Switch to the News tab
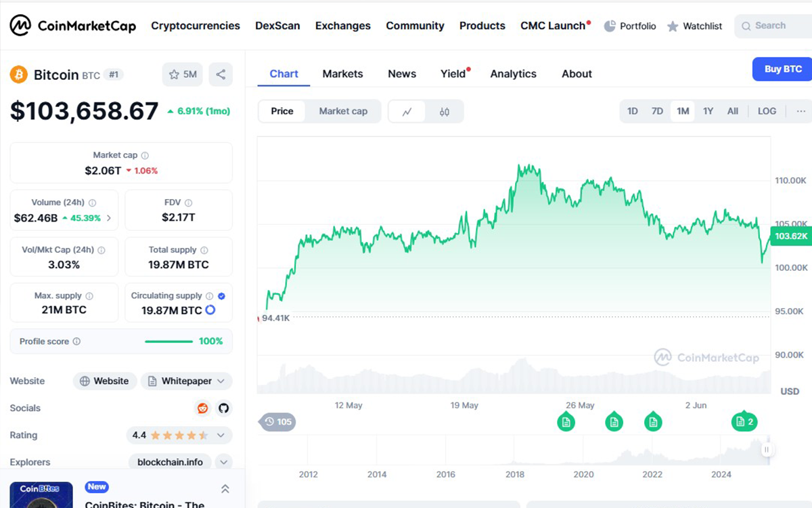 pos(402,74)
